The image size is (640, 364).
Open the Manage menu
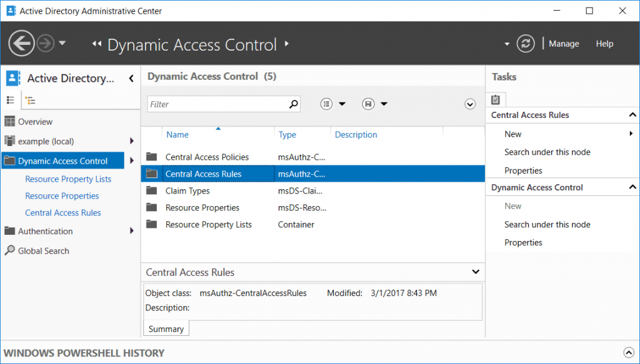point(563,43)
